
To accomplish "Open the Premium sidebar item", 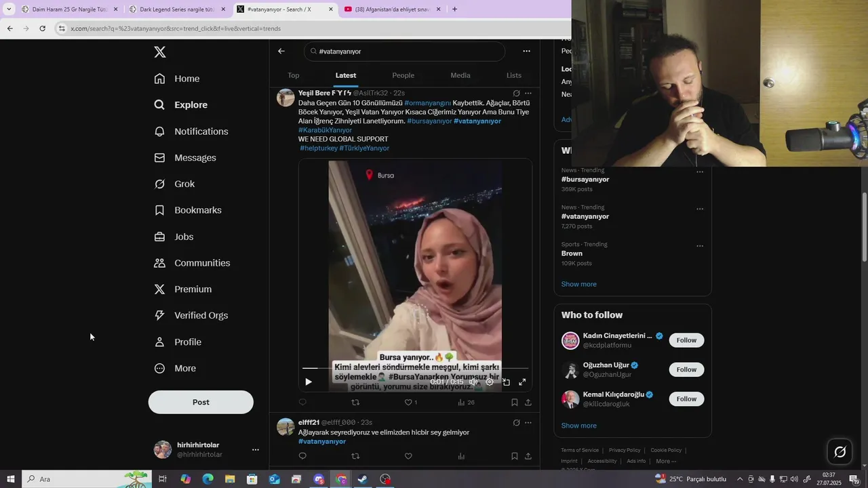I will point(183,289).
